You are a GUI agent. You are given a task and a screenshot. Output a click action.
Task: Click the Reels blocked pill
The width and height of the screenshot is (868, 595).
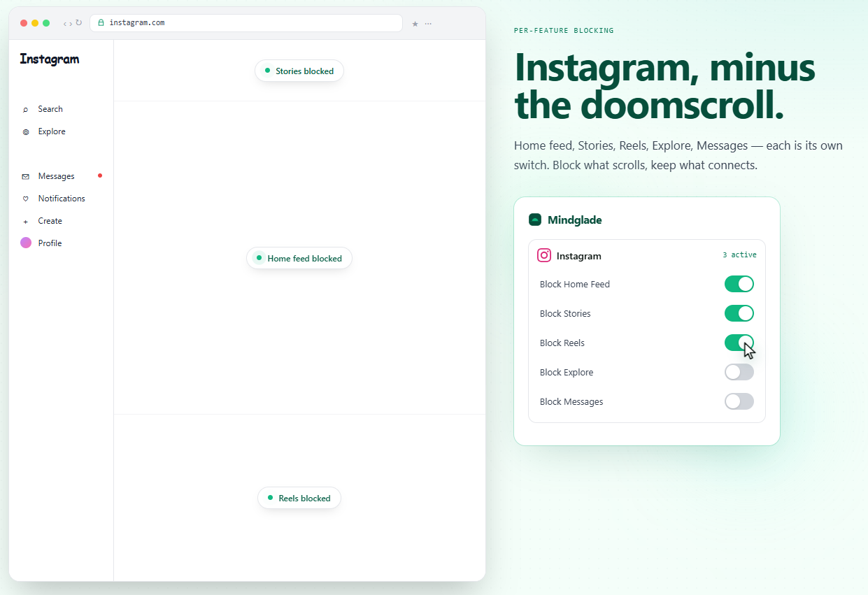click(x=299, y=498)
